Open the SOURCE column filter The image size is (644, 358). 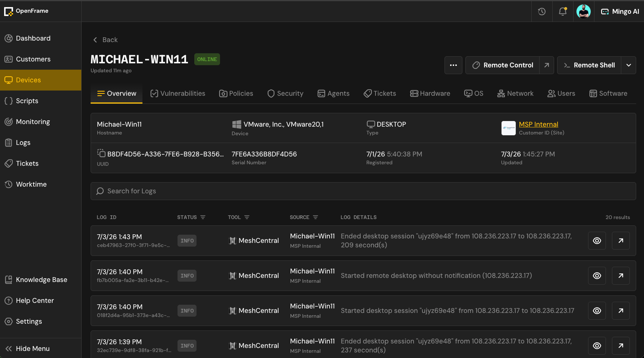click(315, 217)
